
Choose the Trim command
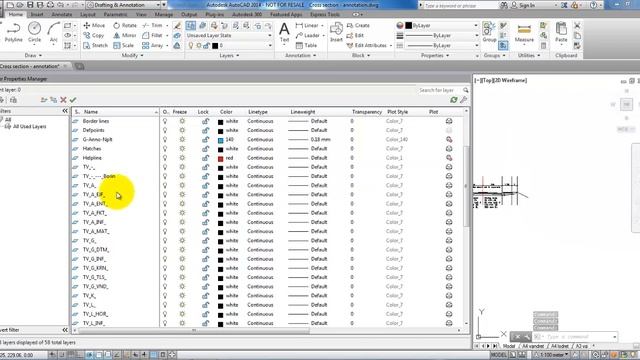click(x=153, y=25)
